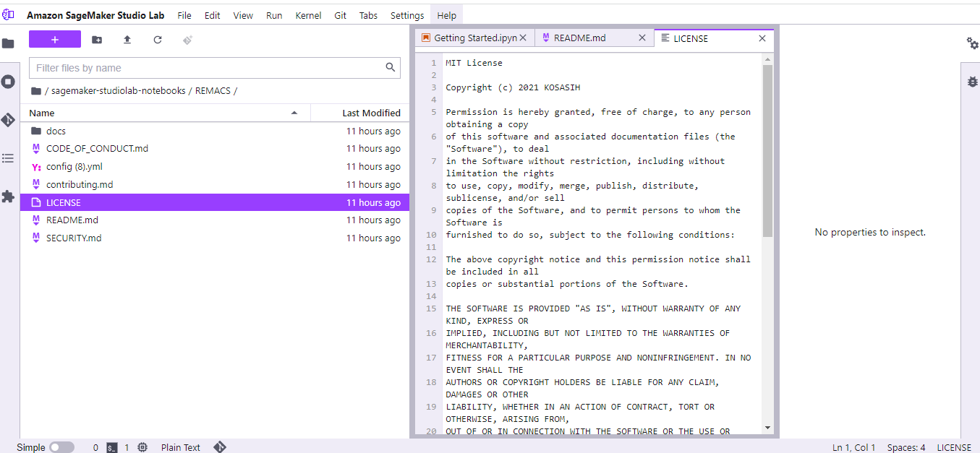Select the SECURITY.md file
This screenshot has height=453, width=980.
click(215, 238)
